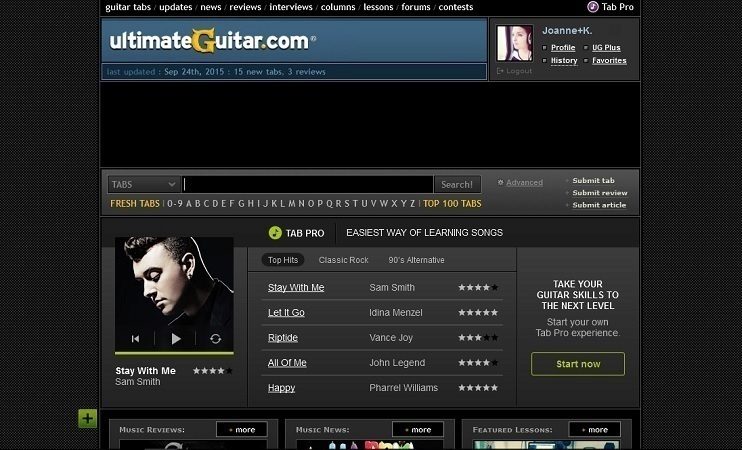The height and width of the screenshot is (450, 742).
Task: Click the logout arrow icon
Action: tap(500, 71)
